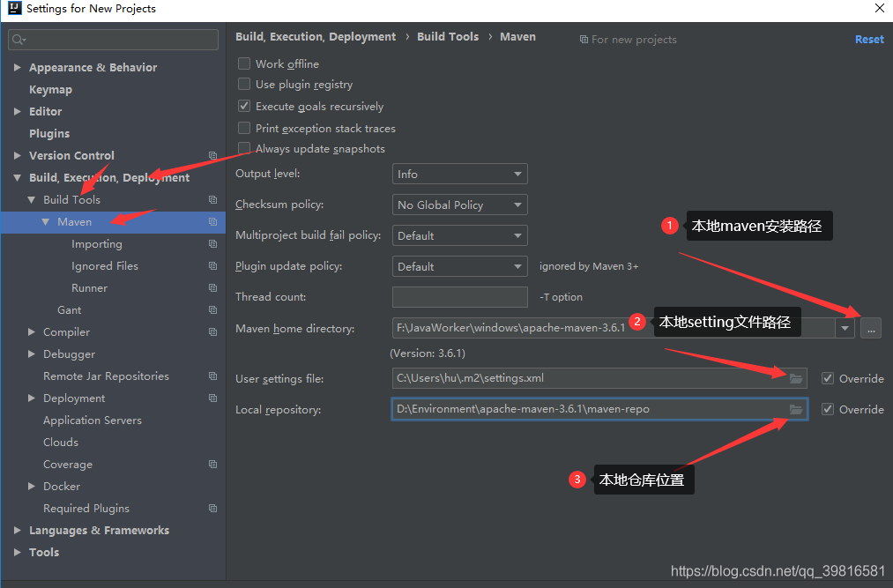Enable Print exception stack traces
893x588 pixels.
244,128
